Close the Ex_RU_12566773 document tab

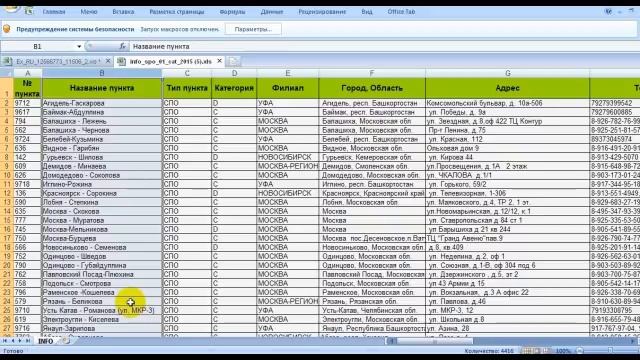click(108, 61)
